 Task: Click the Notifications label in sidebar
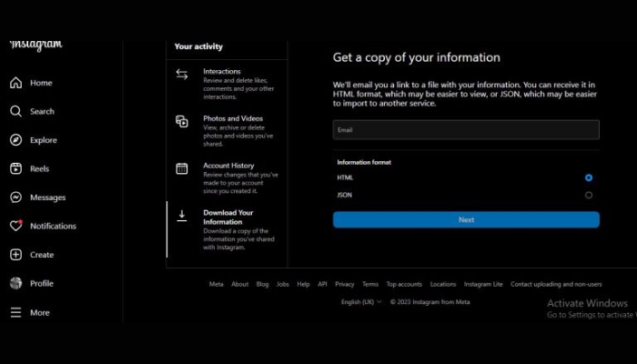[53, 226]
